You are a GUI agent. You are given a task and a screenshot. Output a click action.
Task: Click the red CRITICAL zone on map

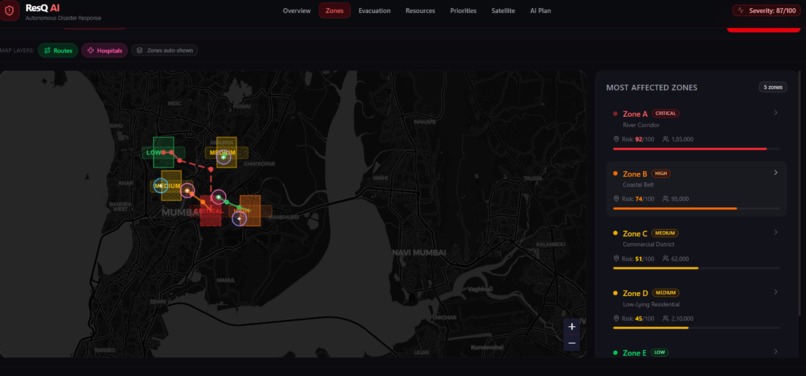210,210
